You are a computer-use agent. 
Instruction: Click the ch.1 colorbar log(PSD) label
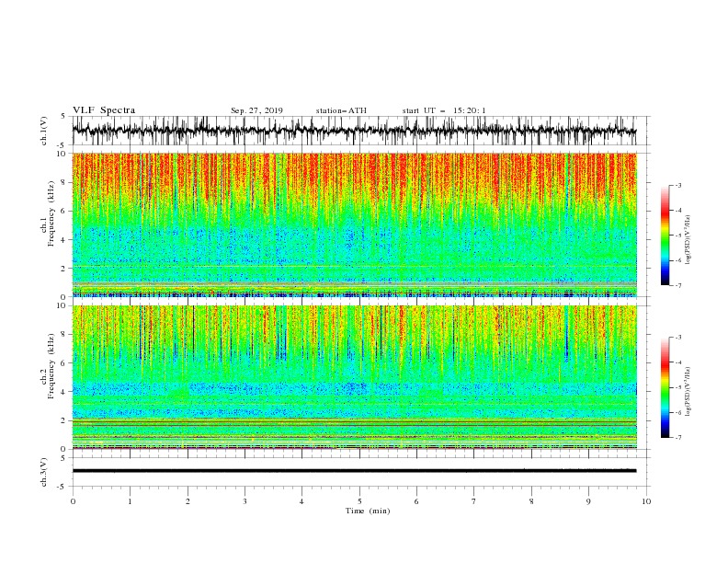(688, 240)
